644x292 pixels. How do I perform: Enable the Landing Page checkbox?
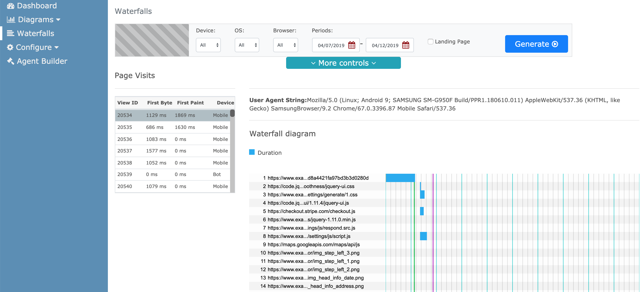431,41
